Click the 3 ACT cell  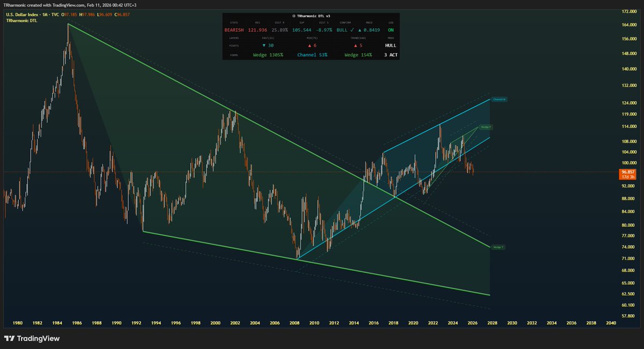[x=391, y=55]
